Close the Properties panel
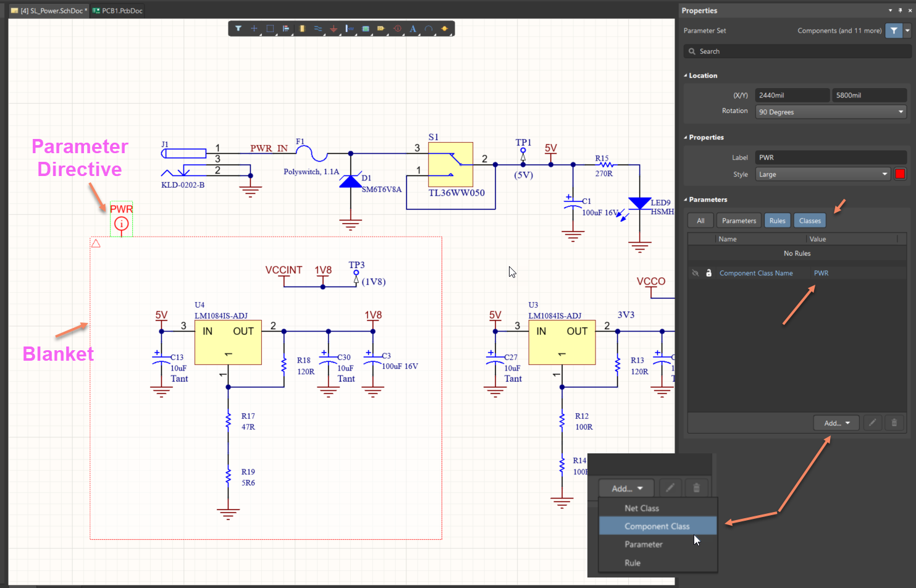The height and width of the screenshot is (588, 916). 910,10
